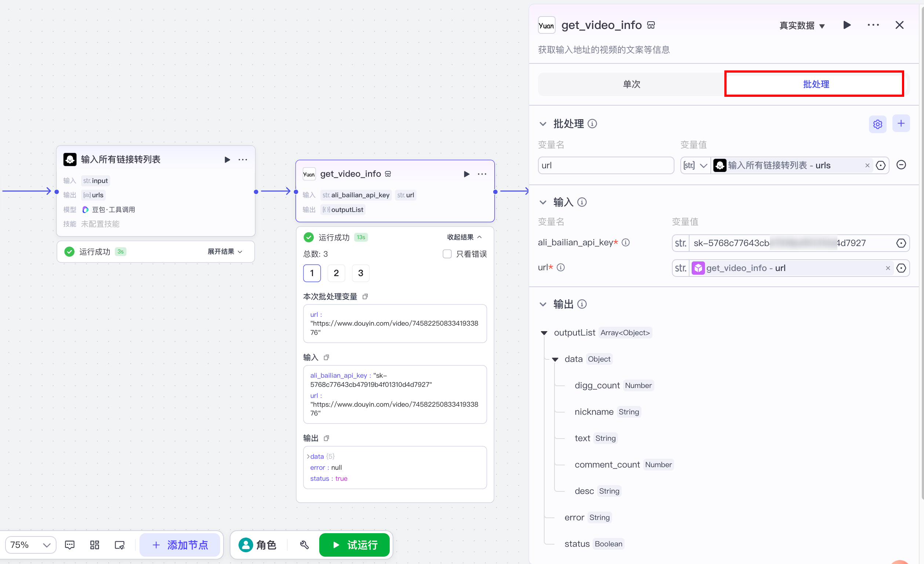Open the 75% zoom level dropdown
924x564 pixels.
[30, 545]
